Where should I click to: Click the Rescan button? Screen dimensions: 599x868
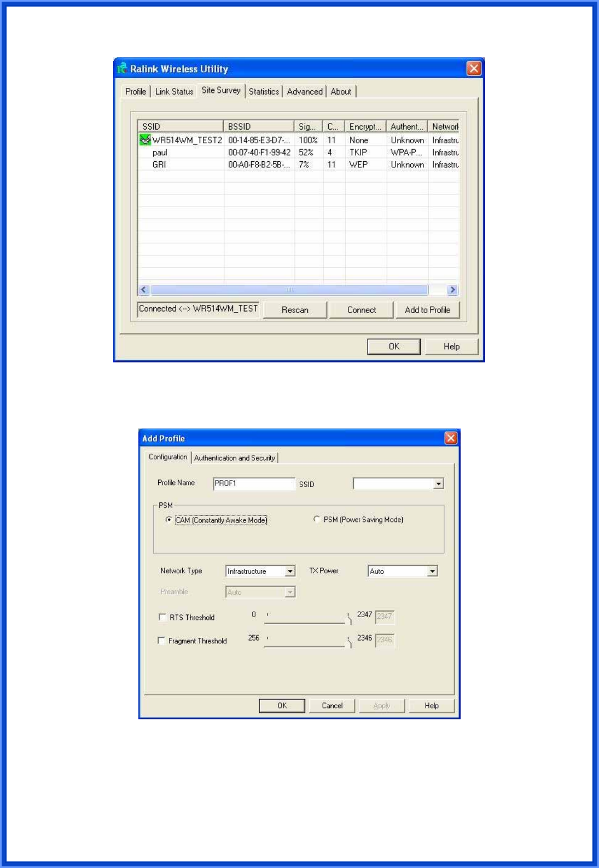(295, 310)
